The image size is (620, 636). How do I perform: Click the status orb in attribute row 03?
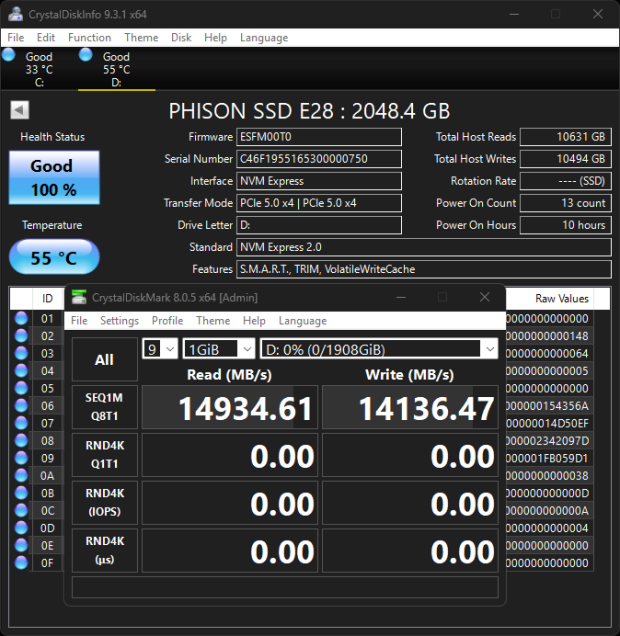point(21,353)
